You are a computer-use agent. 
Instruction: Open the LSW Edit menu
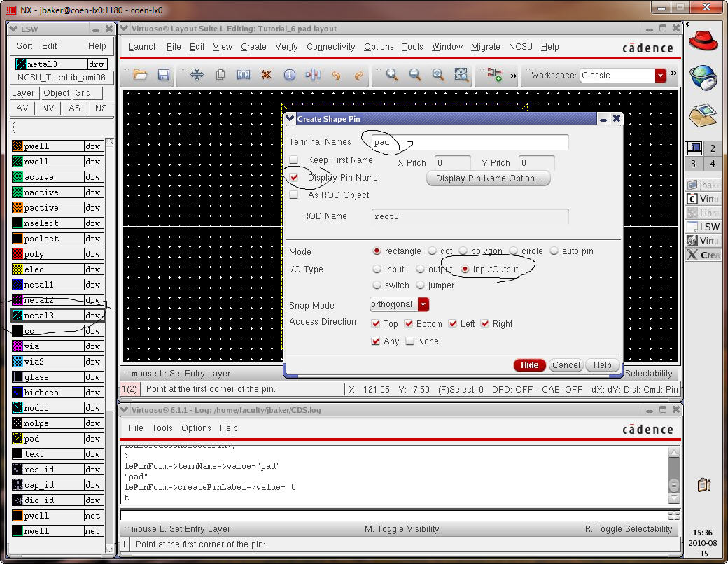[49, 46]
